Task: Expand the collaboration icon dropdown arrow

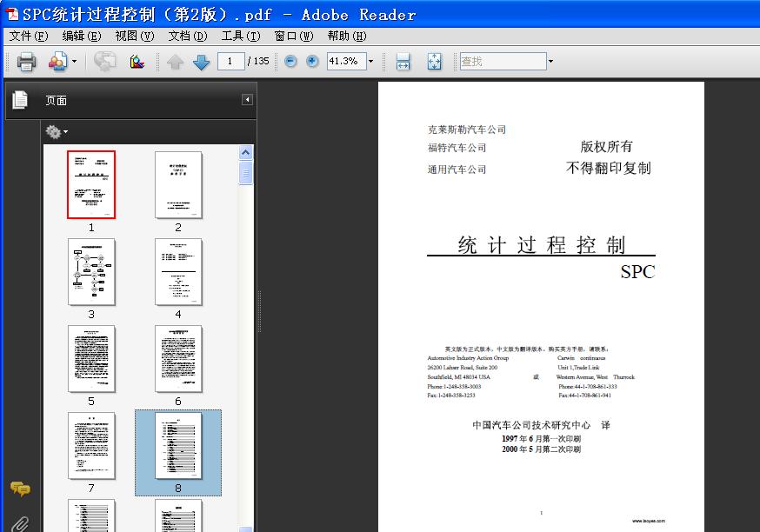Action: coord(74,62)
